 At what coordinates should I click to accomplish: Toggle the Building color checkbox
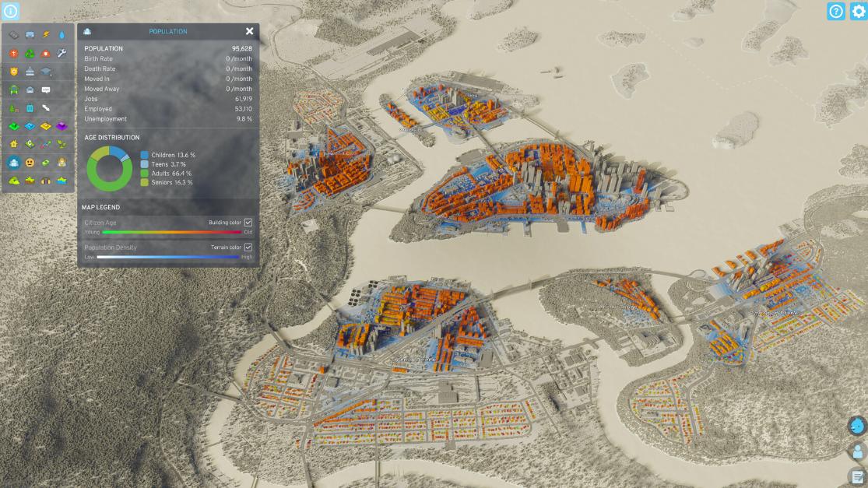point(248,223)
